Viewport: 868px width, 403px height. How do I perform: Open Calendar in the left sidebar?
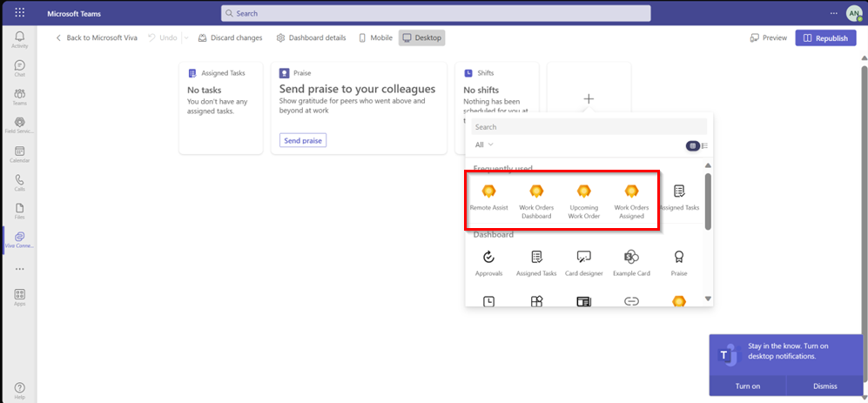click(x=19, y=154)
